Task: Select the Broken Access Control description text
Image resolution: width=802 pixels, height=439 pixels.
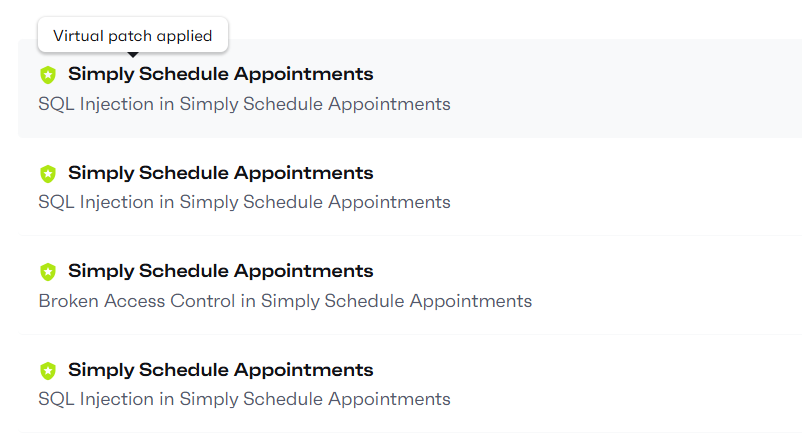Action: [285, 301]
